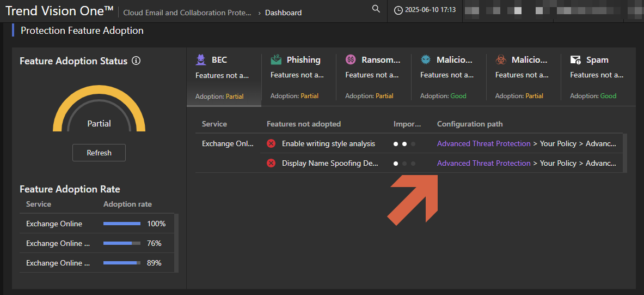Image resolution: width=644 pixels, height=295 pixels.
Task: Click the clock icon beside the timestamp
Action: coord(398,10)
